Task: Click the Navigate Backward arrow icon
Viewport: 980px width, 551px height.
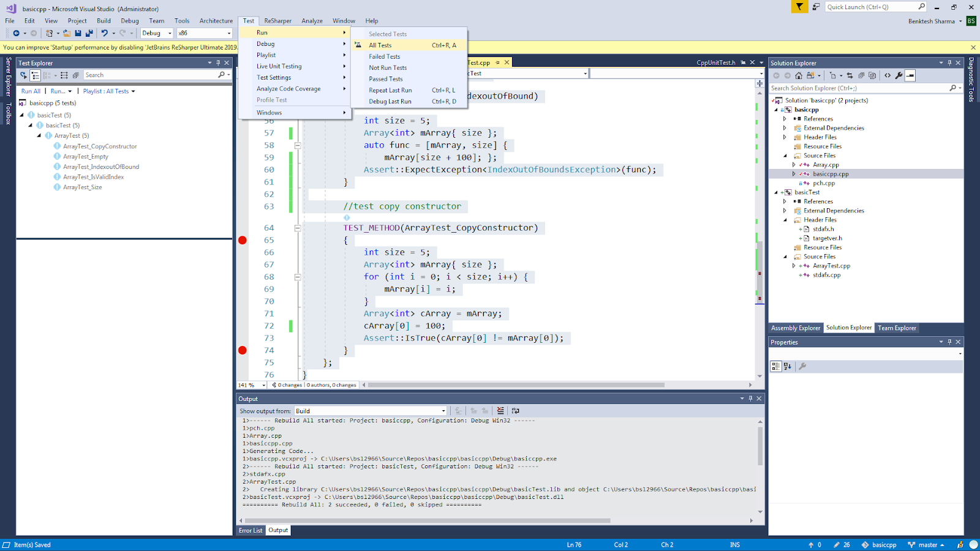Action: coord(17,34)
